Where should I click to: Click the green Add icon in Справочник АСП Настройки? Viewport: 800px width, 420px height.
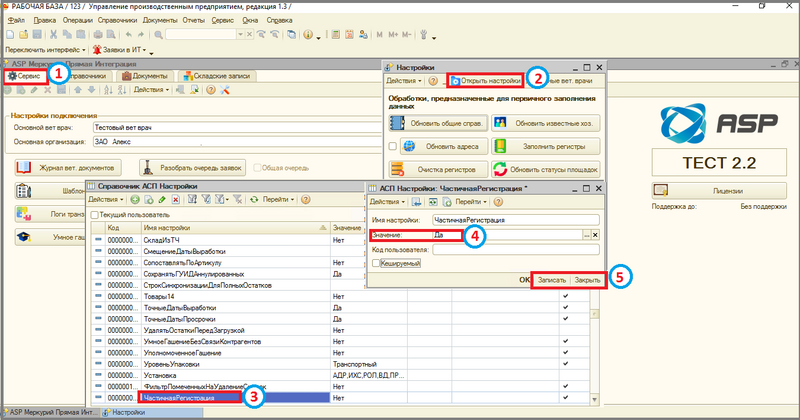pos(135,200)
